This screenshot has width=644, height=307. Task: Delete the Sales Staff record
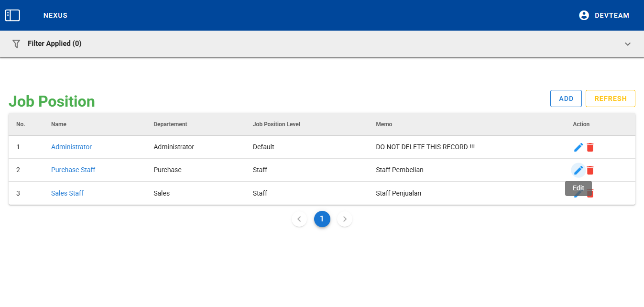[591, 194]
